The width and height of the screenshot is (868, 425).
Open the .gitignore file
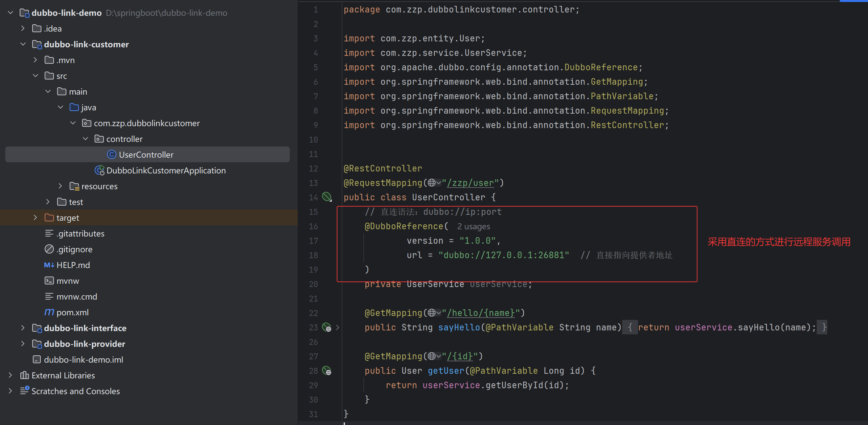[74, 249]
